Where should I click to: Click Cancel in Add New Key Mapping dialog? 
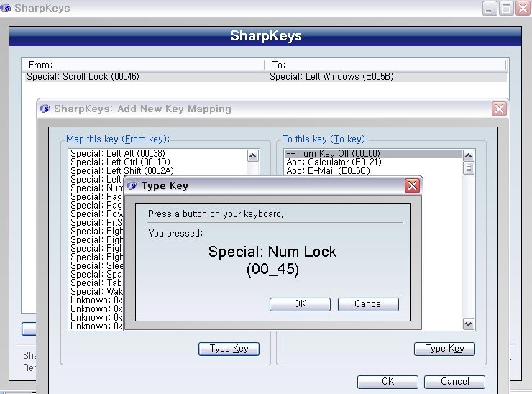point(454,382)
